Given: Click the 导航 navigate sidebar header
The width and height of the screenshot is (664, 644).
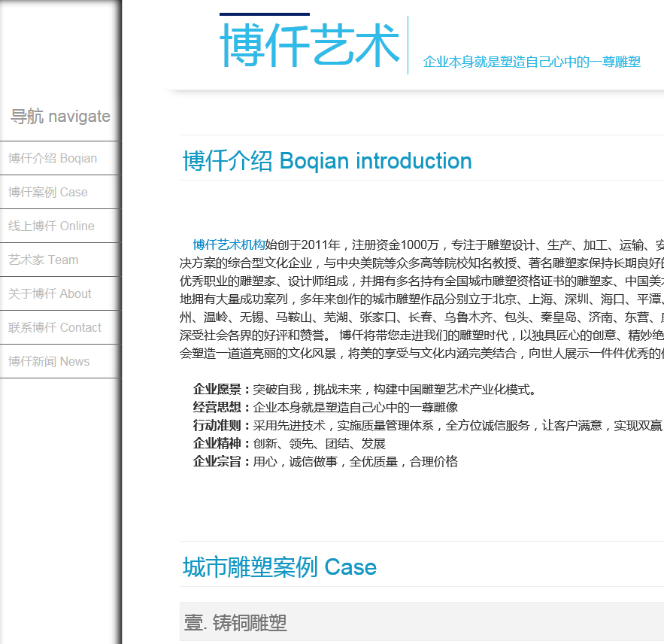Looking at the screenshot, I should (57, 116).
